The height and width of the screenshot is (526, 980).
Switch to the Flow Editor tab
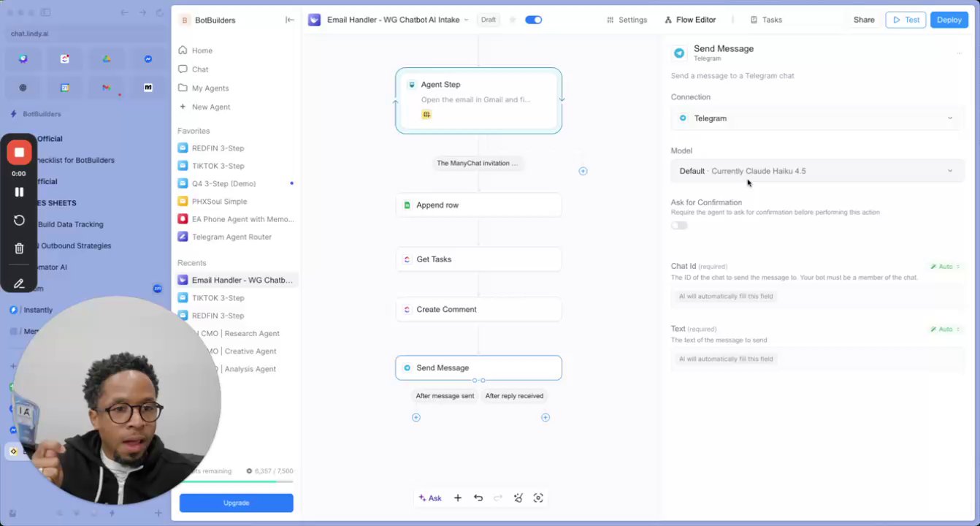pyautogui.click(x=690, y=20)
